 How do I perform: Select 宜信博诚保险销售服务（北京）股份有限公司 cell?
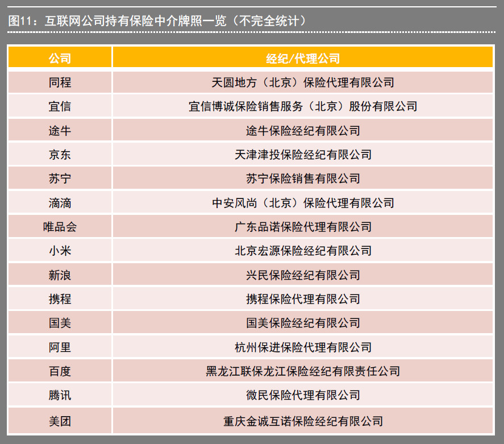[x=303, y=106]
